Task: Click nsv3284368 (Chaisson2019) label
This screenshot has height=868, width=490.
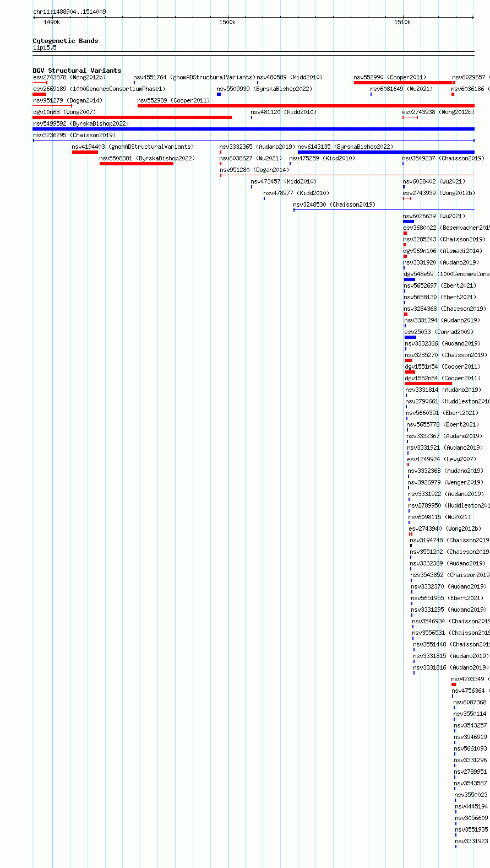Action: point(445,309)
